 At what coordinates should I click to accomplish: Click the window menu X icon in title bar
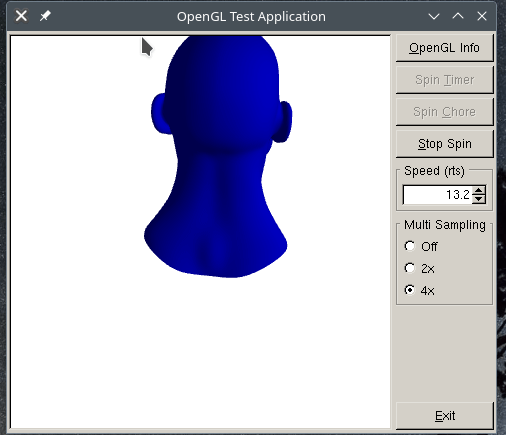tap(21, 16)
